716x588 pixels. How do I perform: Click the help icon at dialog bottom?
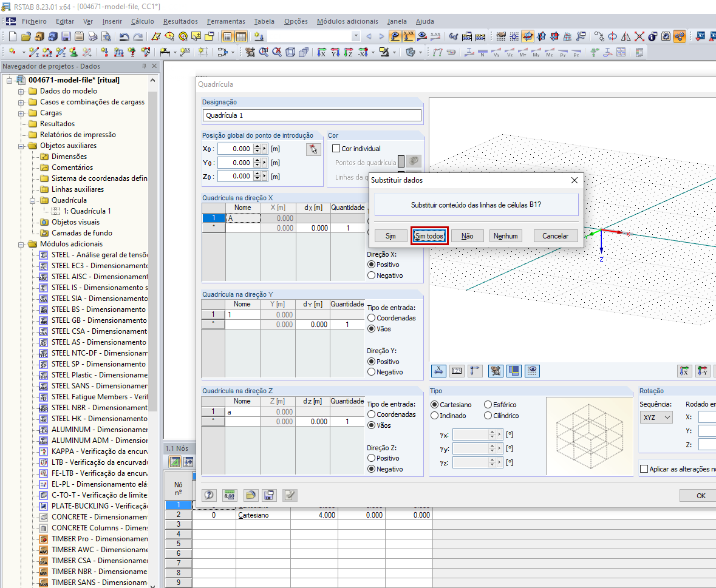click(210, 495)
